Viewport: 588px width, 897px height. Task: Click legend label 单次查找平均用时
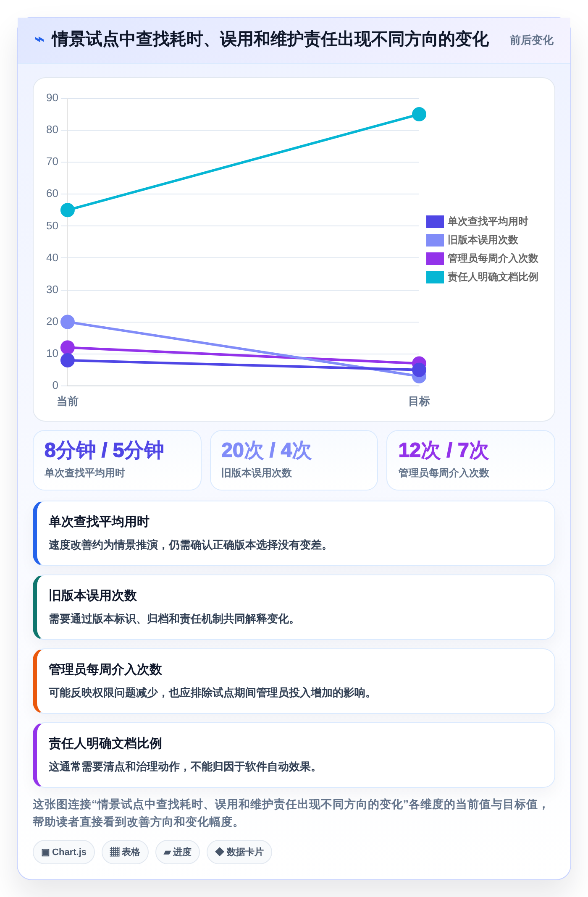click(488, 221)
